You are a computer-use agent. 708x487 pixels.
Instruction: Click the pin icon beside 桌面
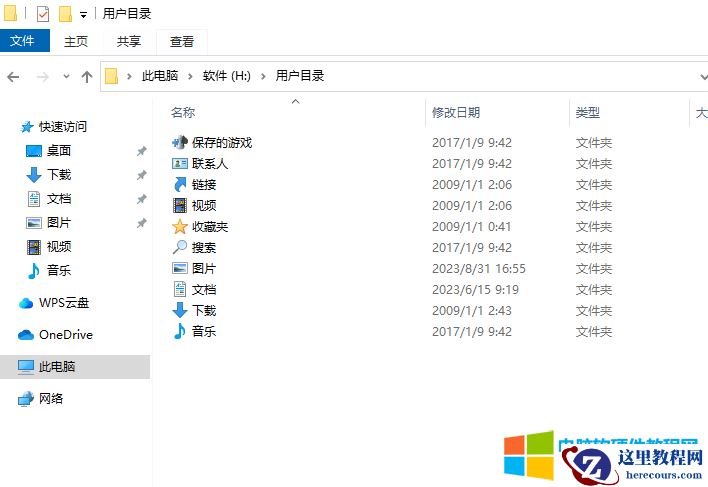(142, 151)
